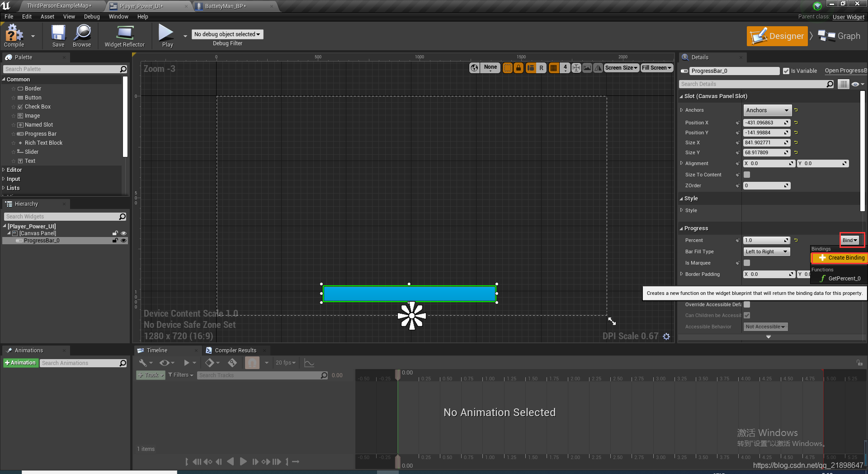This screenshot has width=868, height=474.
Task: Click the Percent value field set to 1.0
Action: 765,240
